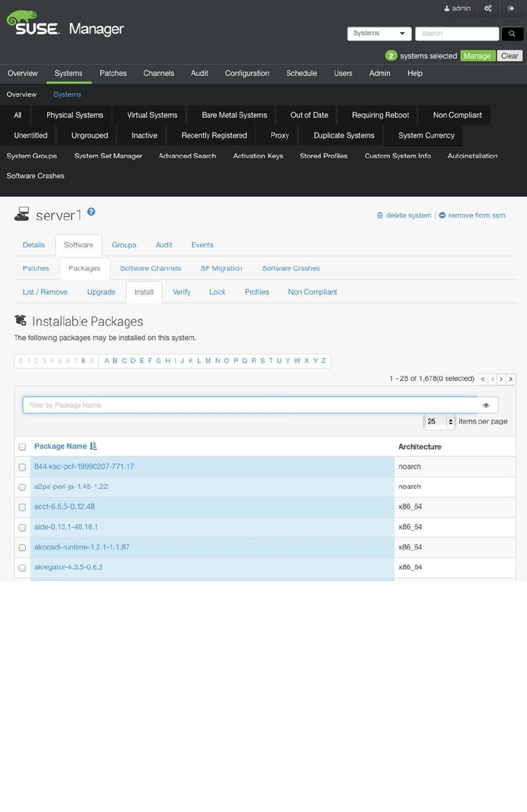This screenshot has height=812, width=527.
Task: Click the top Search input field
Action: coord(457,33)
